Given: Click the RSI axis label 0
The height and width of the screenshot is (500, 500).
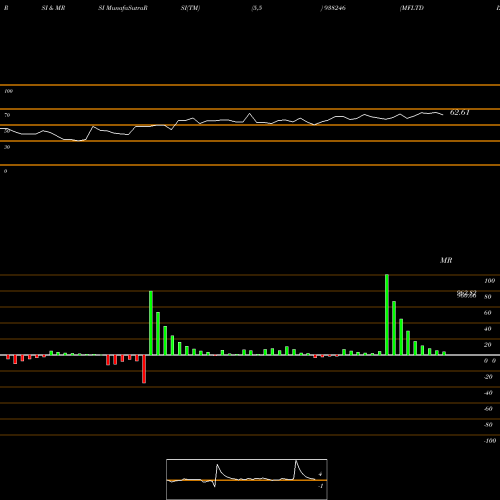Looking at the screenshot, I should (5, 171).
